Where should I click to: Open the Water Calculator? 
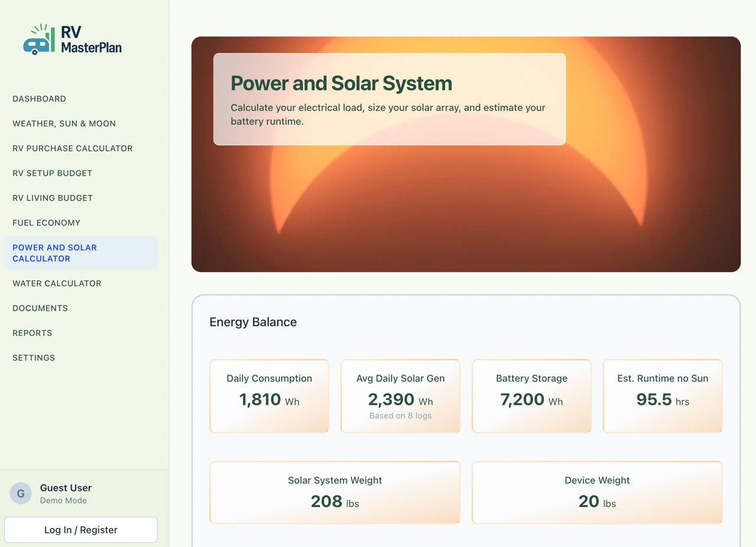point(57,284)
